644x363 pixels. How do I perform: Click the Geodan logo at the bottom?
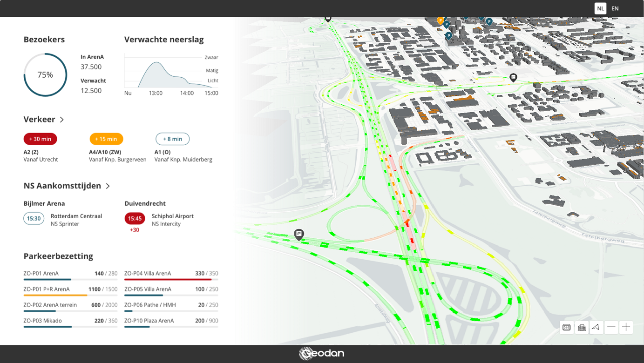tap(322, 353)
